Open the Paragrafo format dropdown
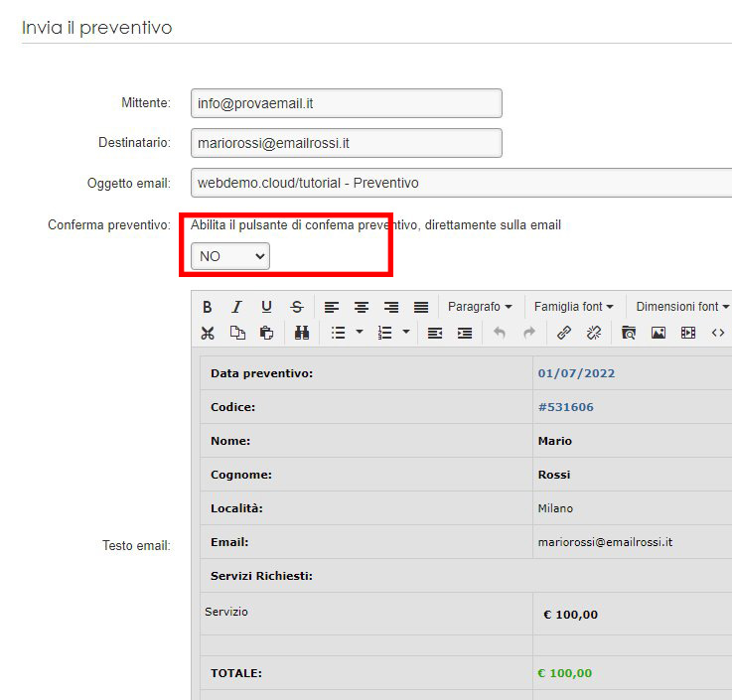This screenshot has height=700, width=732. pyautogui.click(x=480, y=307)
